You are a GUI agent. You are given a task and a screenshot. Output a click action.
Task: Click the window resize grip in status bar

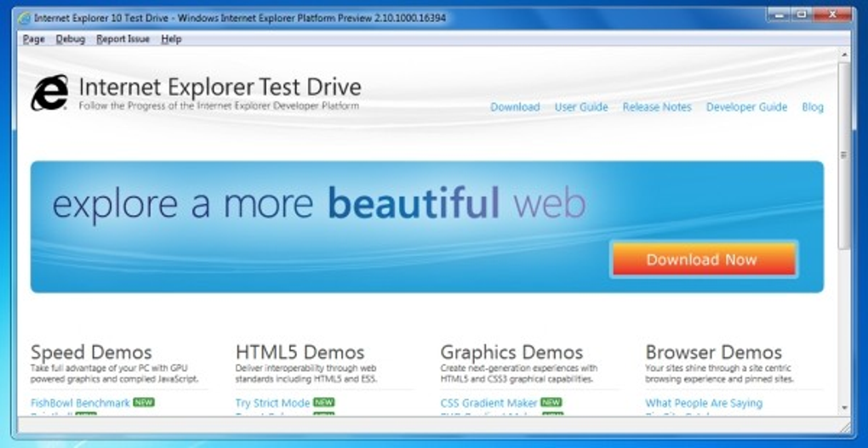(845, 427)
